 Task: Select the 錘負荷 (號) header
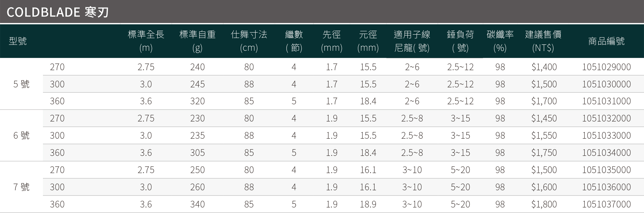(460, 41)
